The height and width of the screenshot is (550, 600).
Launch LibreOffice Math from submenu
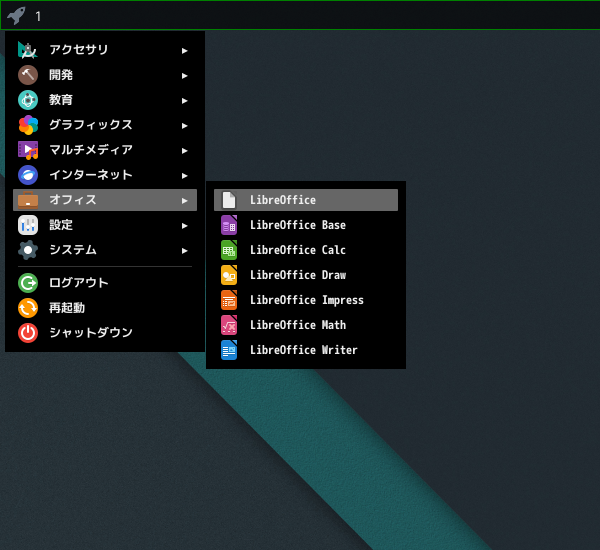pos(306,325)
